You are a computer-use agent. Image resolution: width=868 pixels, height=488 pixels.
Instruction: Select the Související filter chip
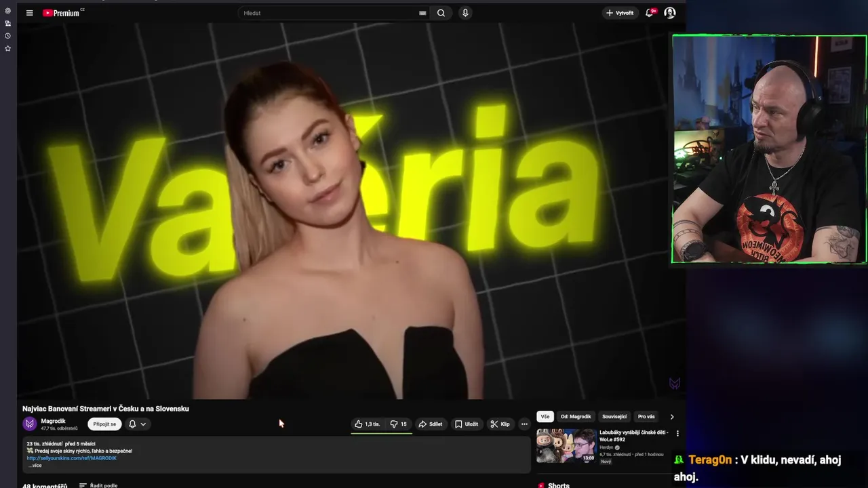point(614,417)
